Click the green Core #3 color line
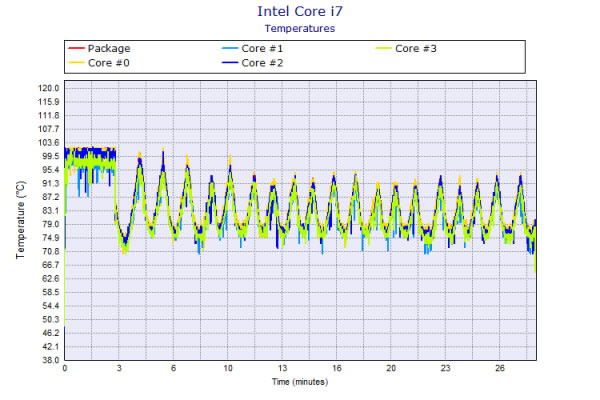This screenshot has width=600, height=400. coord(383,48)
